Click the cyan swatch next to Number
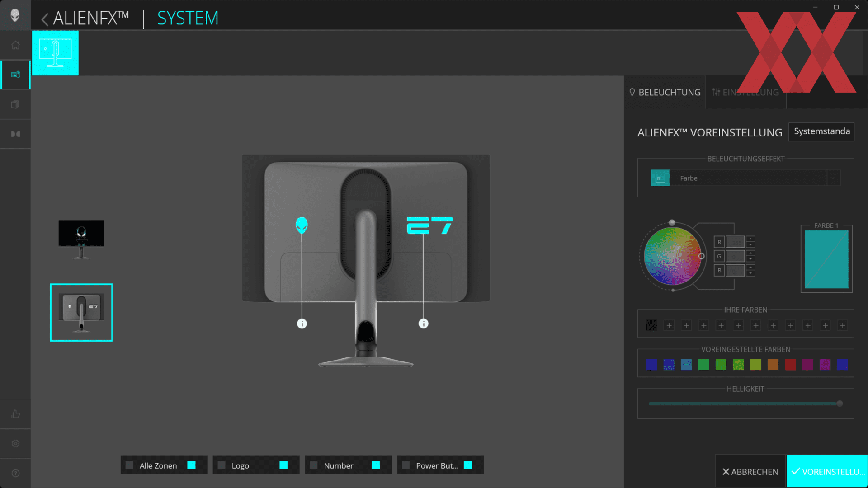Image resolution: width=868 pixels, height=488 pixels. click(376, 465)
